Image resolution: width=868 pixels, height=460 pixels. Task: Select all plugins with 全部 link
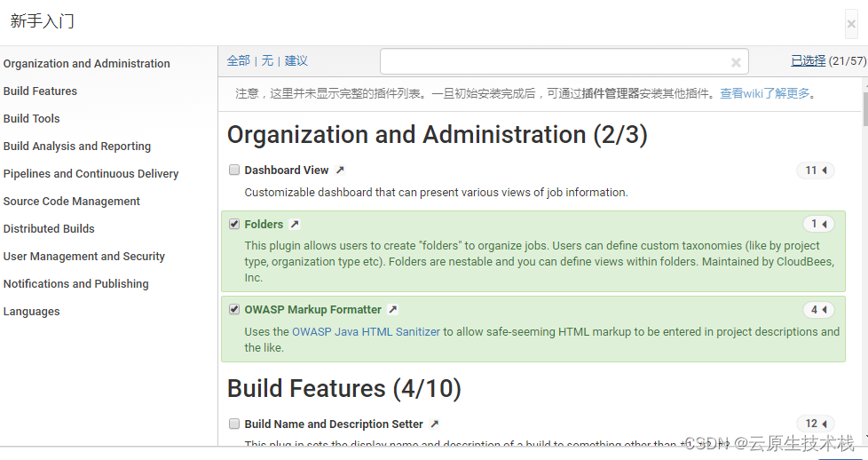[x=239, y=60]
